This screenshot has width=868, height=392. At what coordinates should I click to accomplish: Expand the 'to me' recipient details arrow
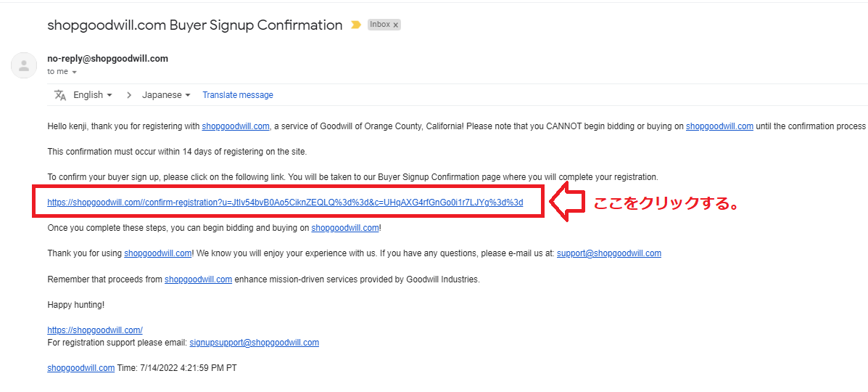(x=74, y=72)
